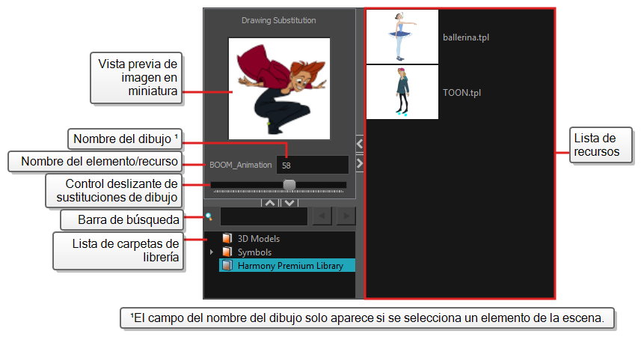The image size is (644, 340).
Task: Select the 3D Models library folder
Action: point(259,239)
